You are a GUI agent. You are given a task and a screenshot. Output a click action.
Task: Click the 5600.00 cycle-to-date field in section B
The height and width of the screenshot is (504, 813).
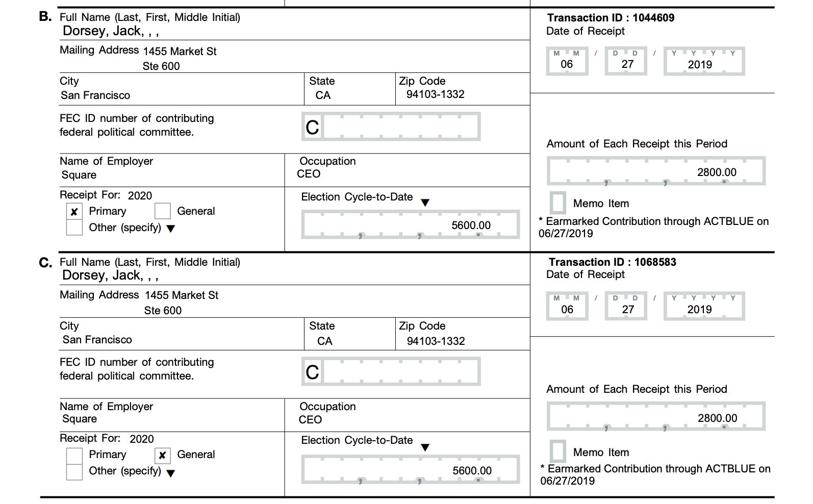(x=410, y=225)
